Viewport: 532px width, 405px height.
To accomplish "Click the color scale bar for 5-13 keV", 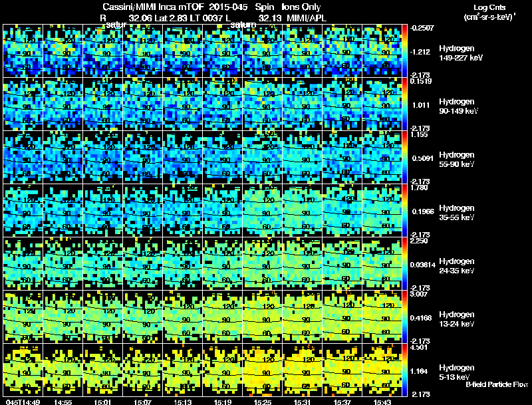I will [404, 370].
